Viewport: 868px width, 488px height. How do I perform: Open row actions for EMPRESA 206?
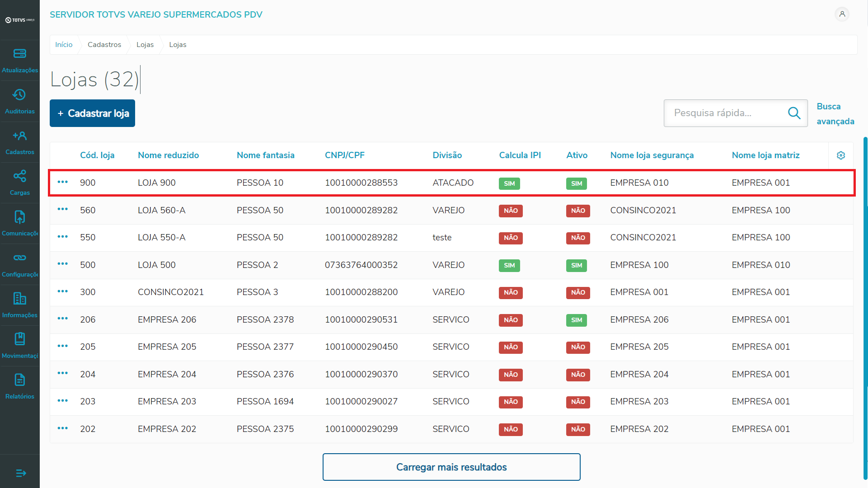[x=63, y=319]
